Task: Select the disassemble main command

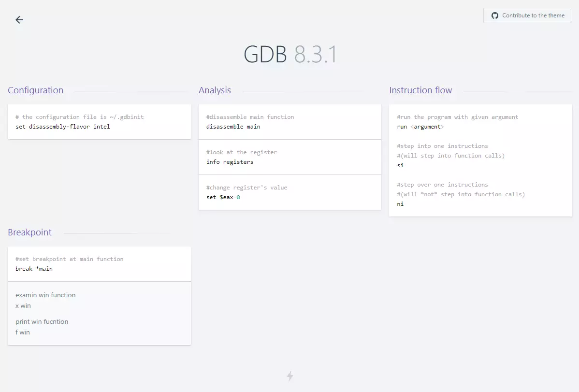Action: click(233, 127)
